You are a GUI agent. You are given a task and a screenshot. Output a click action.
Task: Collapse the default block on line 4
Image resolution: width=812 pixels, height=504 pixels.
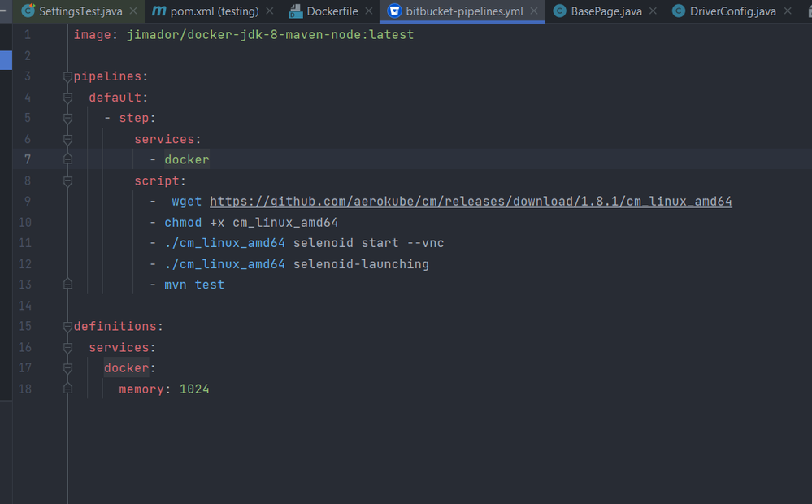(x=67, y=98)
